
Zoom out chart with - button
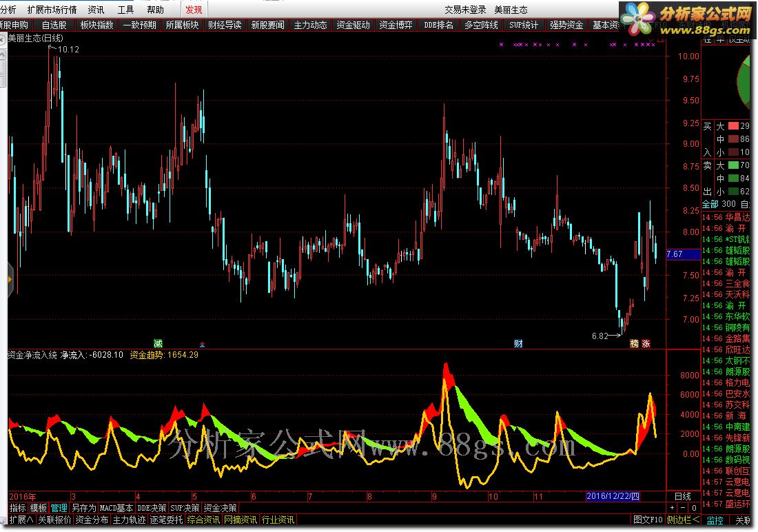click(x=683, y=508)
